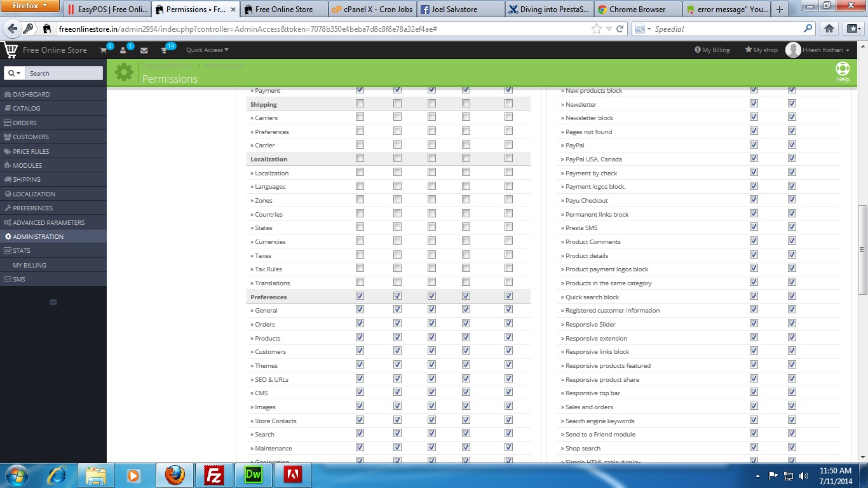
Task: Click the clock in system tray
Action: pyautogui.click(x=836, y=475)
